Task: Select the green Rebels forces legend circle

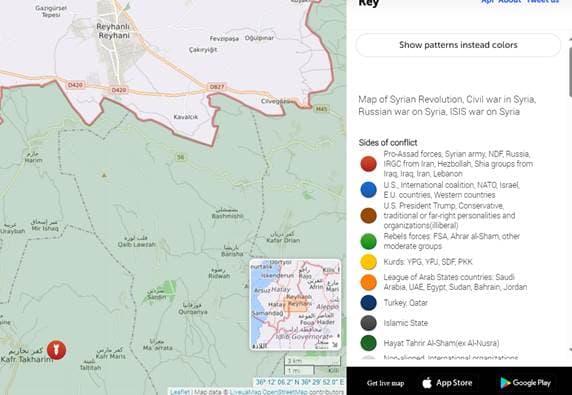Action: (368, 241)
